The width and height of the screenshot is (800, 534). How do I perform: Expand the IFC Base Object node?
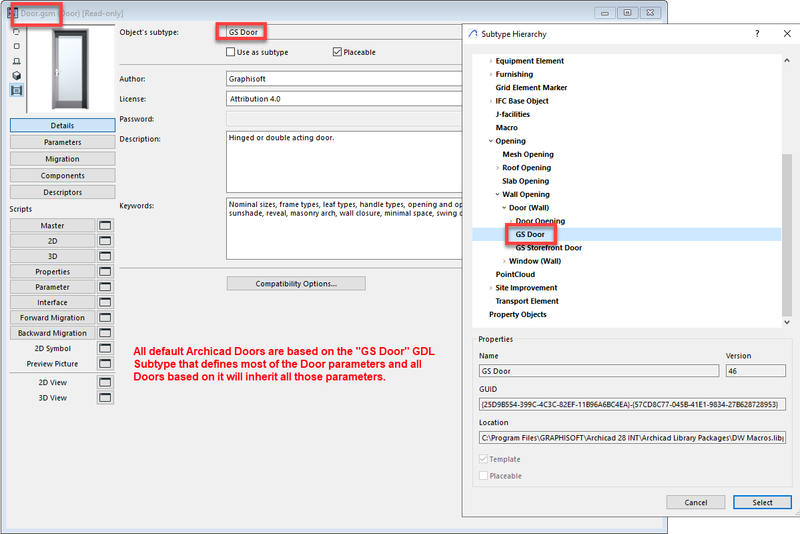491,101
